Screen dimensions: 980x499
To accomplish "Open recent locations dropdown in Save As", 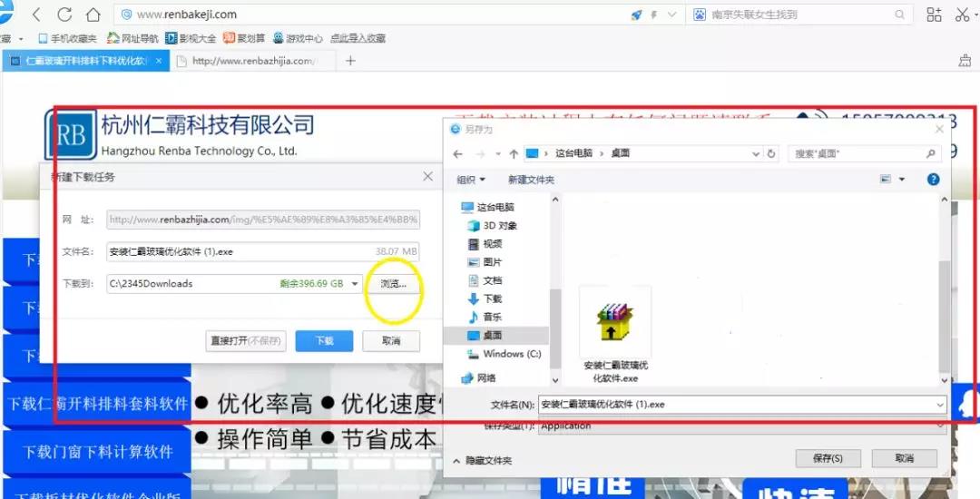I will tap(498, 153).
